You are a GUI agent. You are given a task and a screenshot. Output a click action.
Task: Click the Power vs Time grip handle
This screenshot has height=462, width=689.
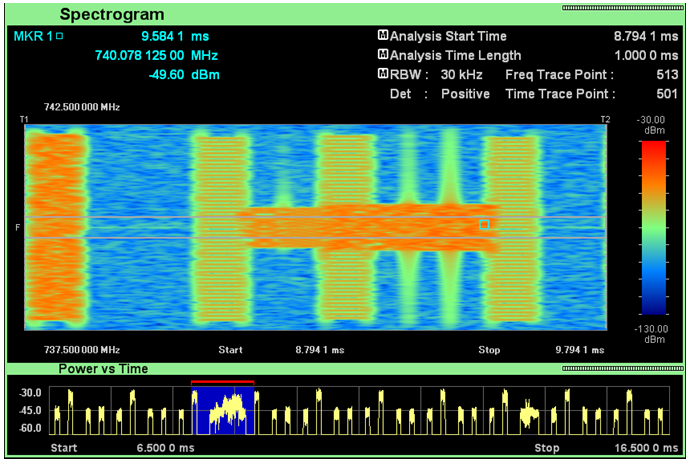[x=622, y=368]
